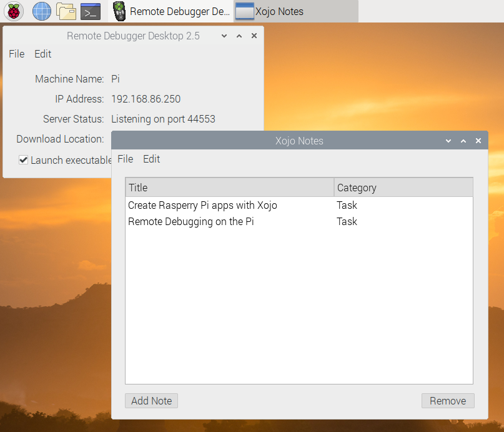Screen dimensions: 504x432
Task: Collapse the Remote Debugger window with its chevron
Action: click(x=224, y=36)
